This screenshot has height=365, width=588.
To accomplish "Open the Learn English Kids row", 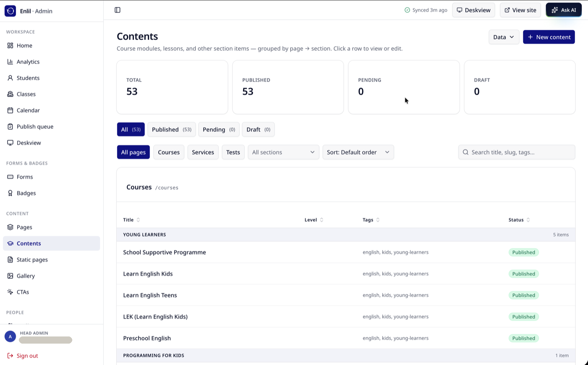I will tap(346, 274).
